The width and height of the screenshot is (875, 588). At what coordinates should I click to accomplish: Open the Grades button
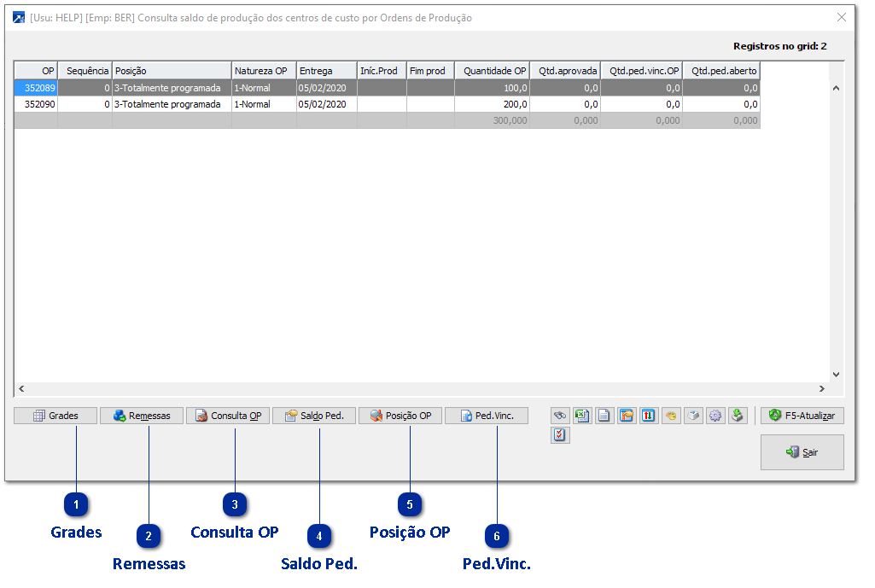[55, 416]
